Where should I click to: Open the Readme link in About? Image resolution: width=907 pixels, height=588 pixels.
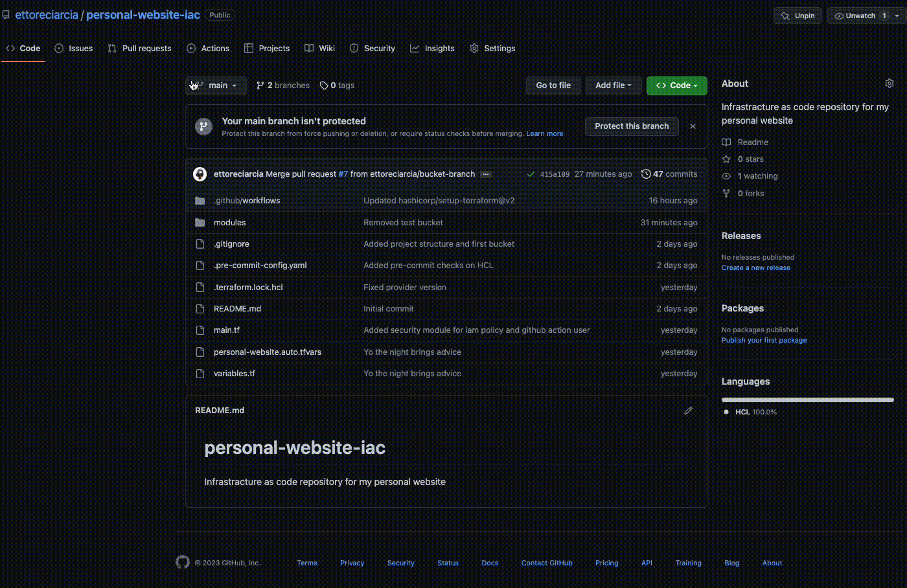click(746, 142)
